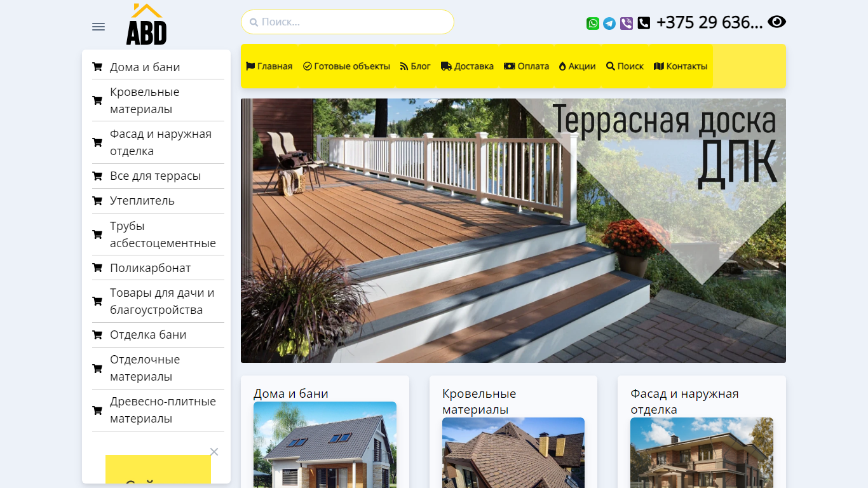Viewport: 868px width, 488px height.
Task: Click the flame icon beside Акции
Action: point(562,66)
